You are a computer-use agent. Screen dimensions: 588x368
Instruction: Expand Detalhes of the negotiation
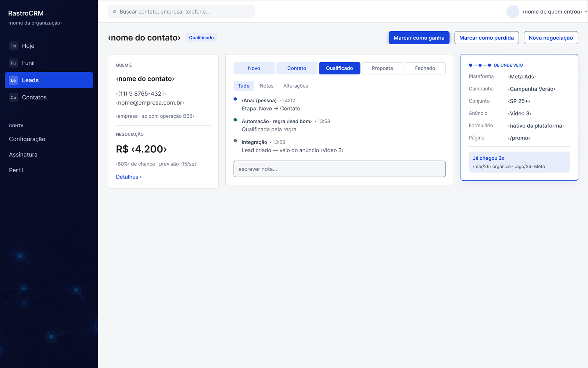[x=129, y=177]
